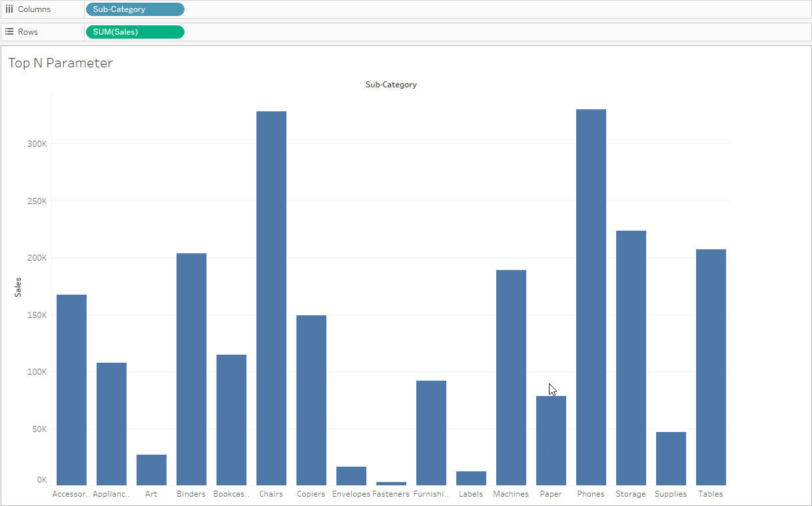The height and width of the screenshot is (506, 812).
Task: Click the Paper category label on axis
Action: (x=551, y=494)
